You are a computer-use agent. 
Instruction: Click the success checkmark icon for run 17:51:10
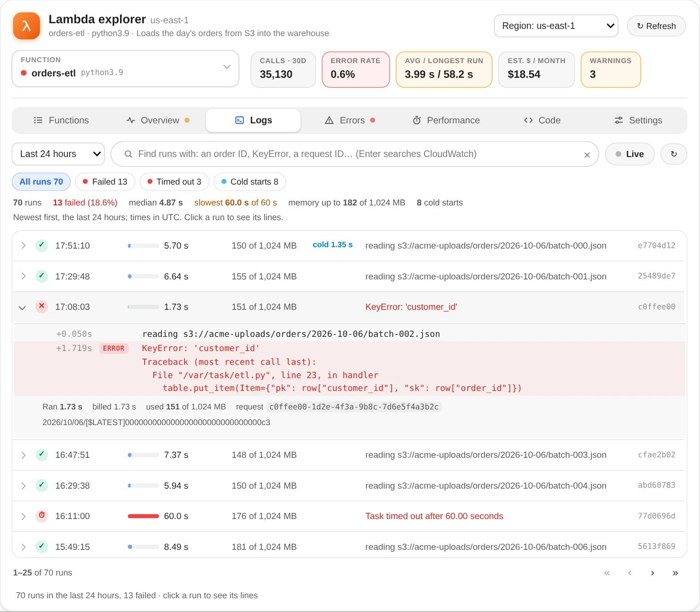(42, 246)
